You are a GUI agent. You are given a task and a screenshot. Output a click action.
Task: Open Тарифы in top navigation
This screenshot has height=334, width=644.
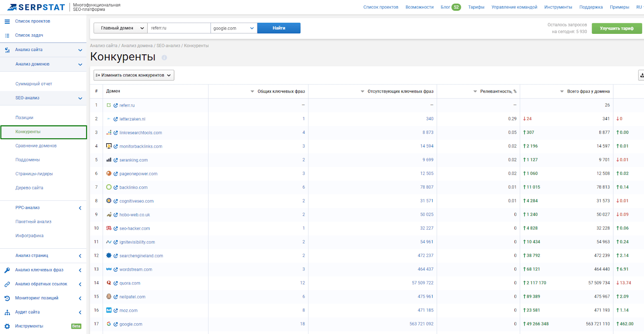click(x=476, y=7)
